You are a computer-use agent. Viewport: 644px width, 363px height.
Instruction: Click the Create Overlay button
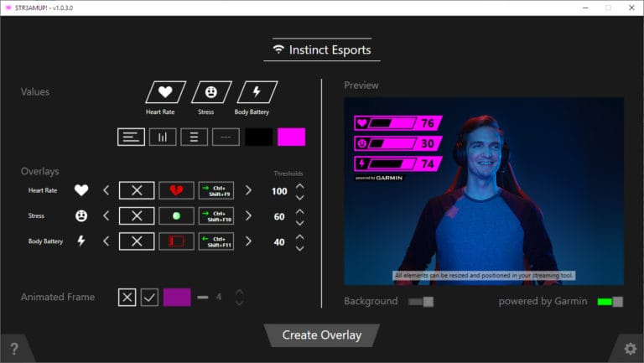click(x=321, y=335)
